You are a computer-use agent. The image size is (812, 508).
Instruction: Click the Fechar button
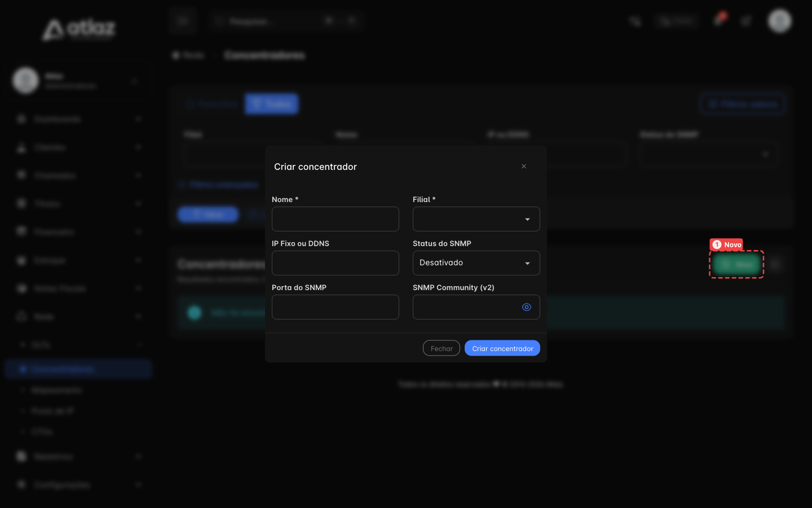[442, 348]
